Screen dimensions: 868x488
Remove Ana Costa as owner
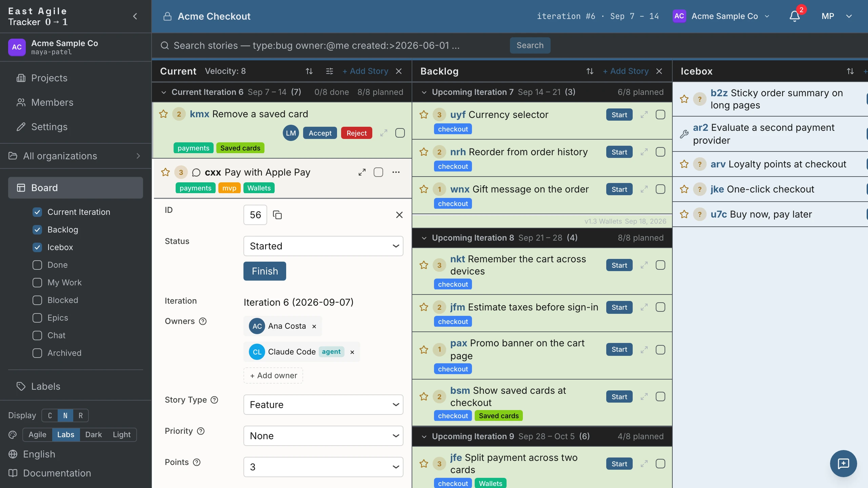pos(314,326)
